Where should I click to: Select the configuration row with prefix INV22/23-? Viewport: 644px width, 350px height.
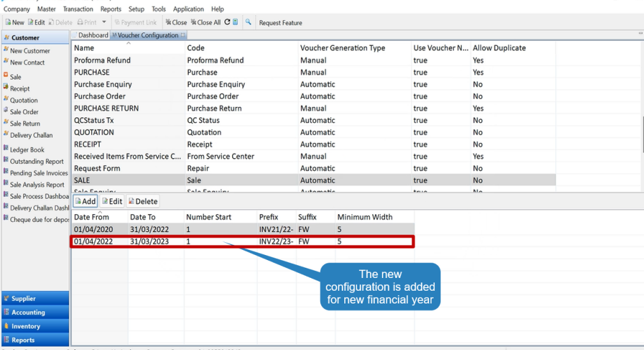(243, 241)
